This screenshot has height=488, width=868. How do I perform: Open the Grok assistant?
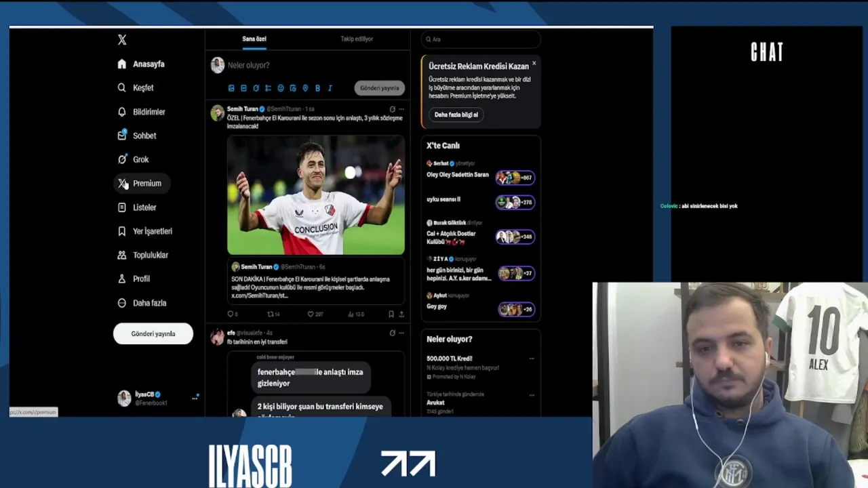[133, 159]
